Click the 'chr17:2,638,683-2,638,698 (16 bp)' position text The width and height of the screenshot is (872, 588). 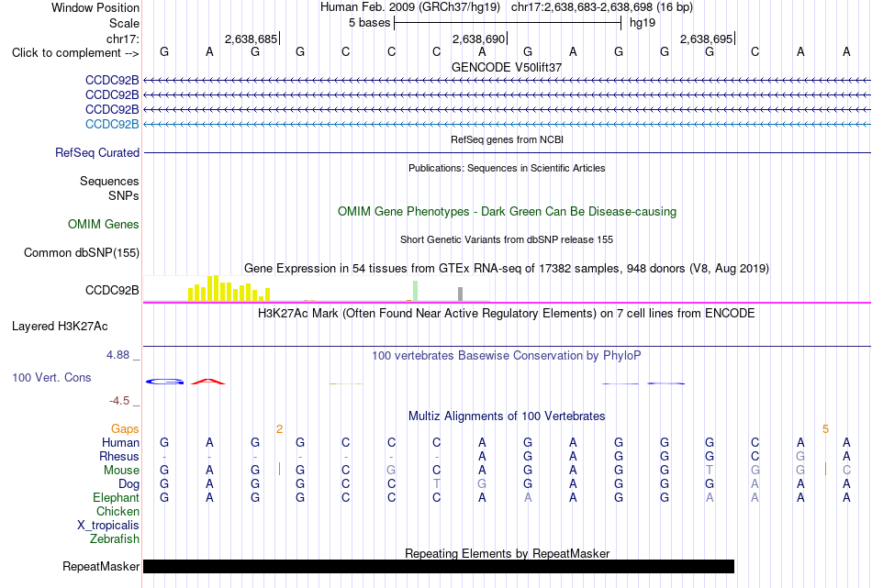click(x=602, y=7)
